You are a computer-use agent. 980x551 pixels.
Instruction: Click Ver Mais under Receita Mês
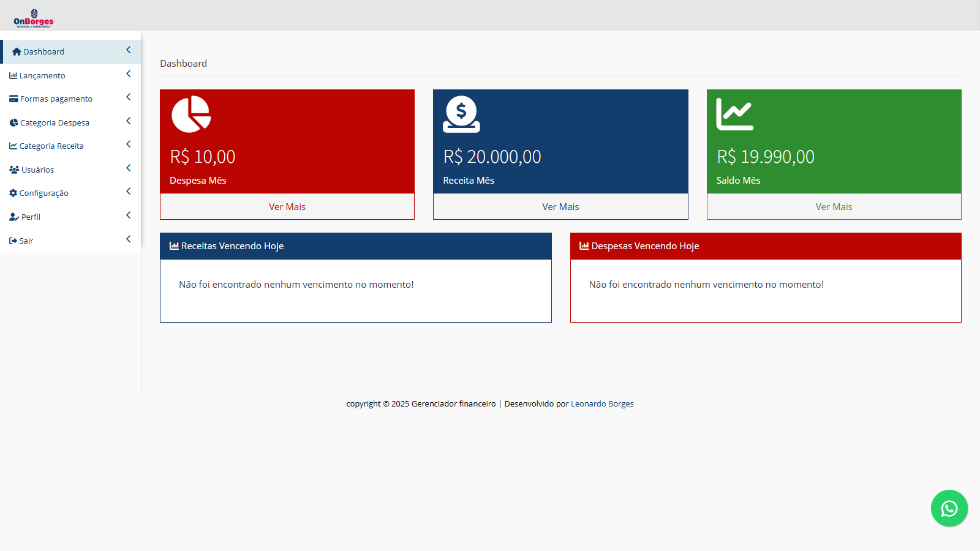pyautogui.click(x=560, y=207)
